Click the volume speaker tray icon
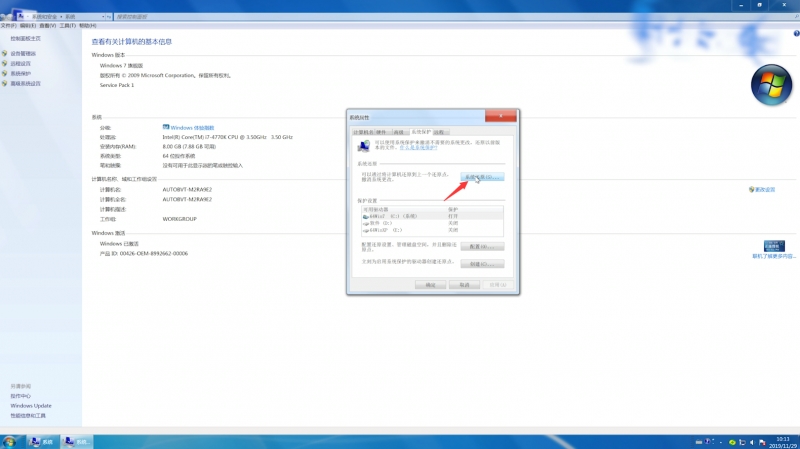This screenshot has height=449, width=800. (x=752, y=442)
